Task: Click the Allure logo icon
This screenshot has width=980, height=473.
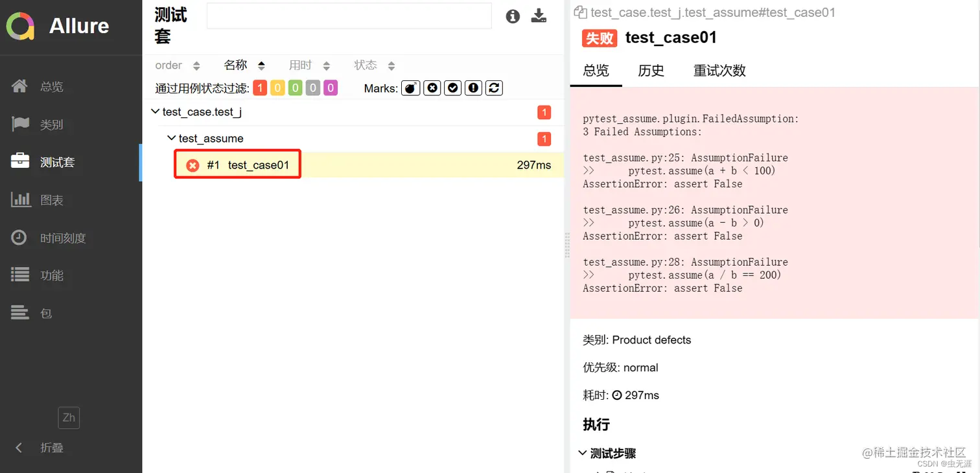Action: 20,26
